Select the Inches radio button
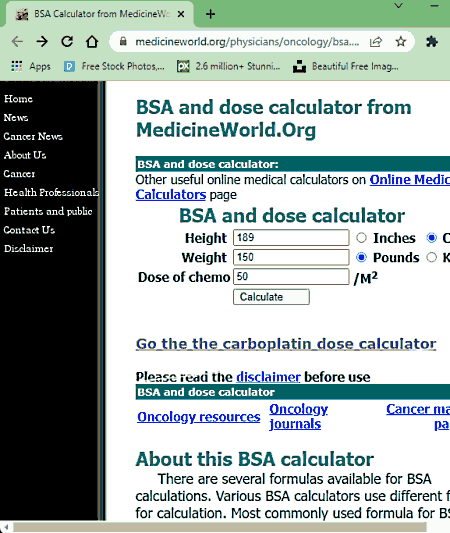This screenshot has height=533, width=450. [x=361, y=238]
